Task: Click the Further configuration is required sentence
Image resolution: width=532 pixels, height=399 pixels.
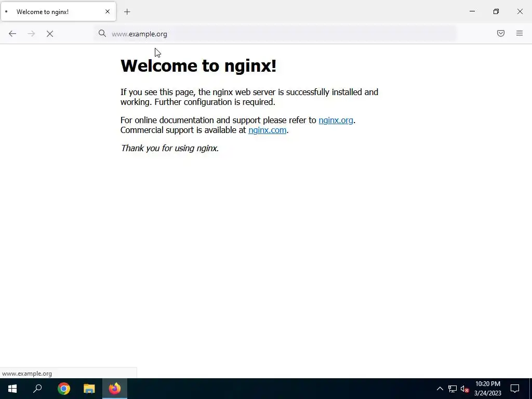Action: (x=215, y=102)
